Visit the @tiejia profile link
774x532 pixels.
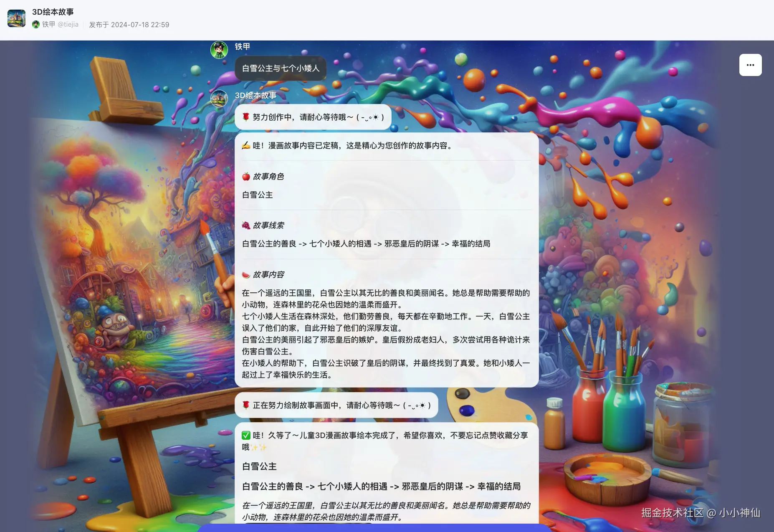tap(67, 25)
